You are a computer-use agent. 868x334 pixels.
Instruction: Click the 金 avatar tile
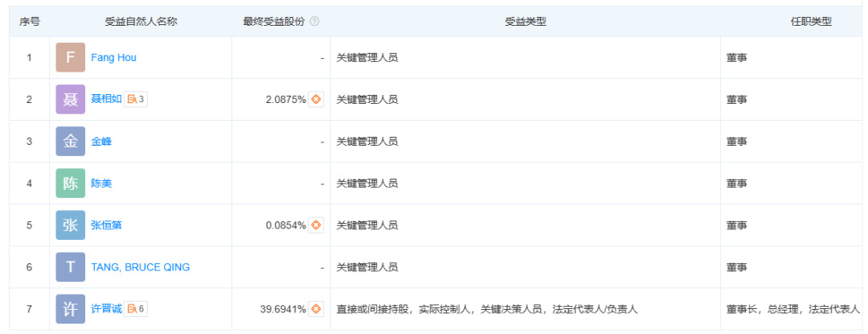point(71,142)
